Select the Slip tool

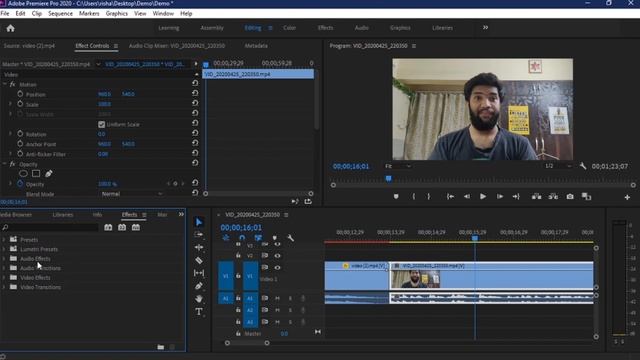pyautogui.click(x=199, y=273)
